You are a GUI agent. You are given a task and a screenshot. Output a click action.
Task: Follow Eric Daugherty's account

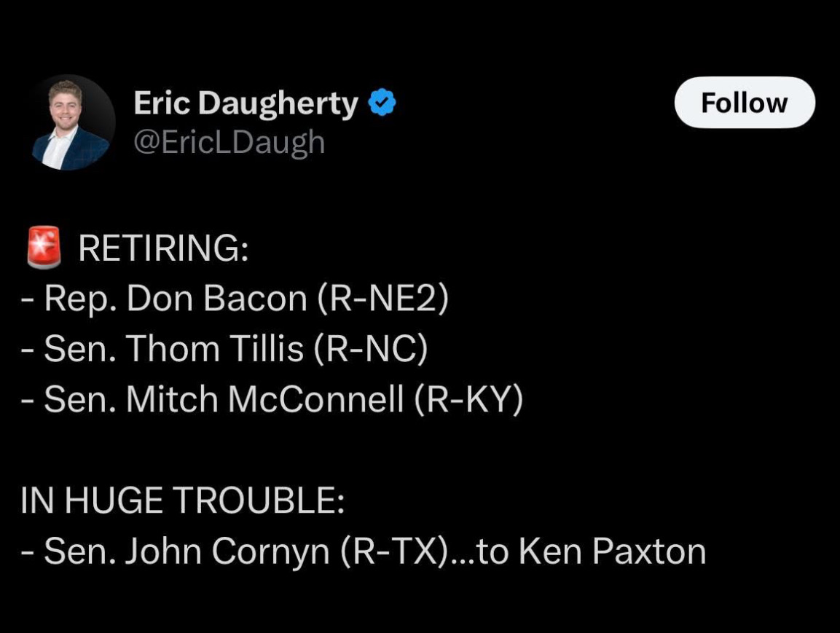pyautogui.click(x=745, y=102)
